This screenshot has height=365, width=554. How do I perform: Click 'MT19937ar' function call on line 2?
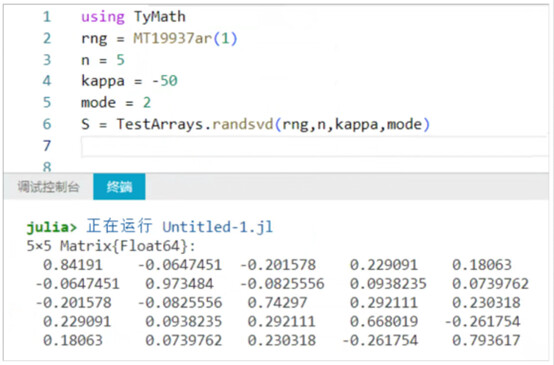(172, 38)
